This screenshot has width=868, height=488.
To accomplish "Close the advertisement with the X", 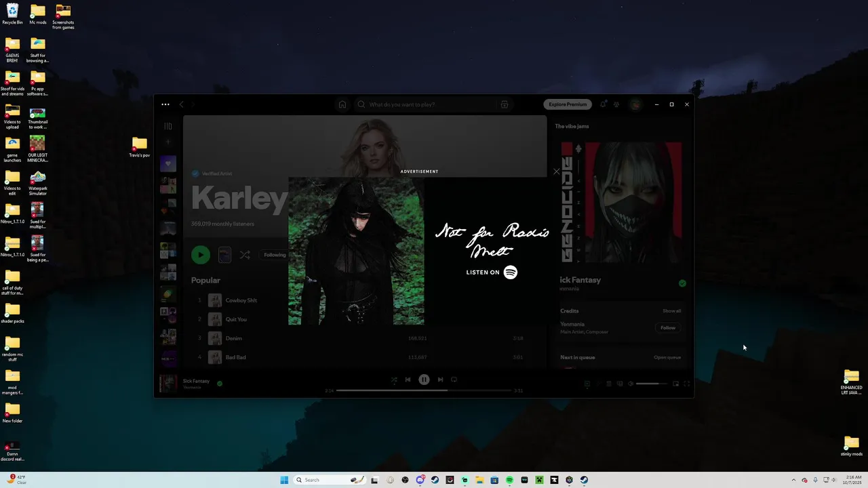I will [557, 171].
